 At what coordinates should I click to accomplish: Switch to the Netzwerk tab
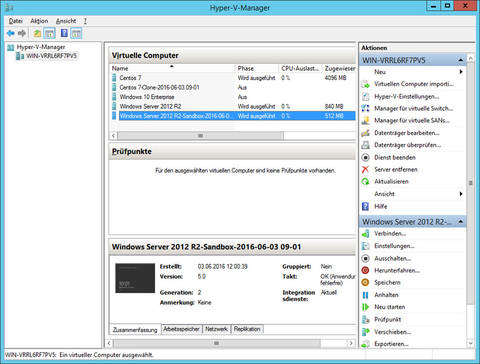(216, 329)
